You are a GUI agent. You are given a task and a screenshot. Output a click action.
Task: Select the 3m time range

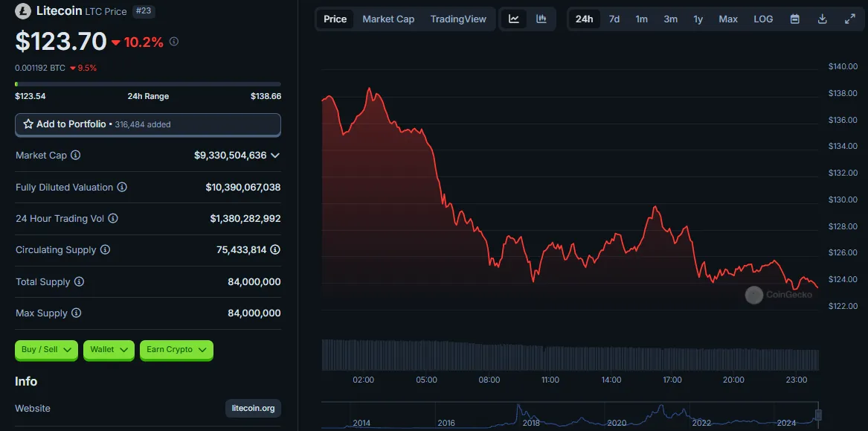pyautogui.click(x=670, y=19)
